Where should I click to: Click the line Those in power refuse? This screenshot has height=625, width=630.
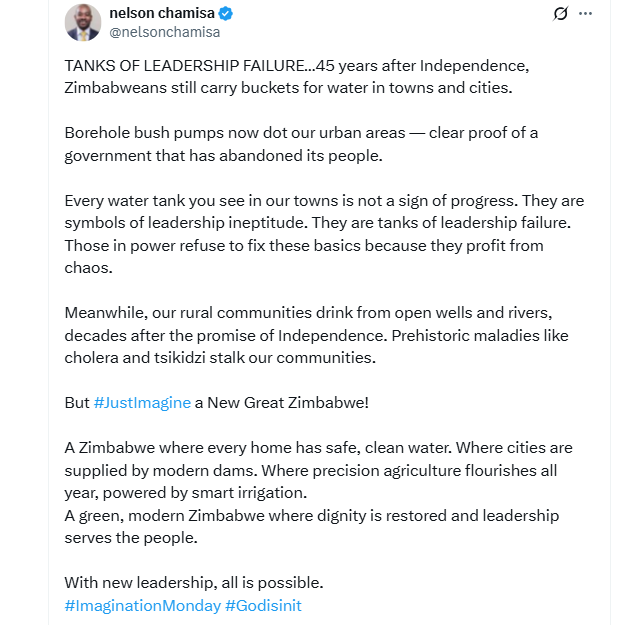tap(290, 246)
